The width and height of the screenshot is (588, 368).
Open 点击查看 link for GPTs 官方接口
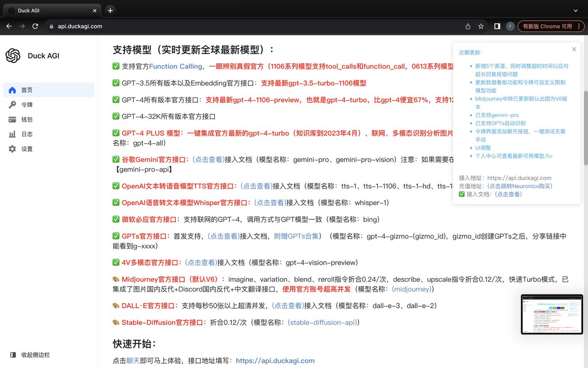coord(223,236)
